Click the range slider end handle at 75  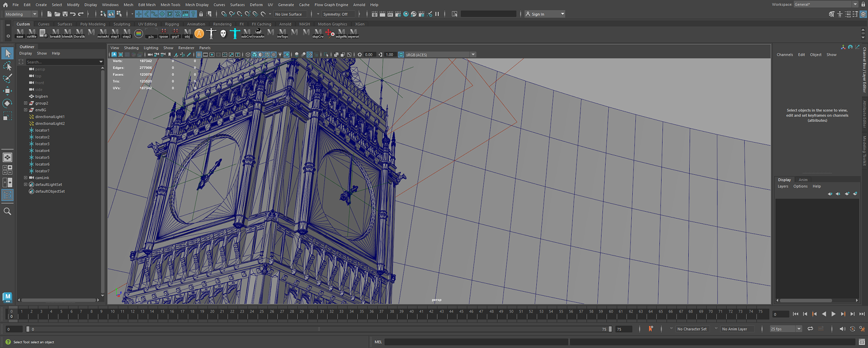[x=610, y=329]
